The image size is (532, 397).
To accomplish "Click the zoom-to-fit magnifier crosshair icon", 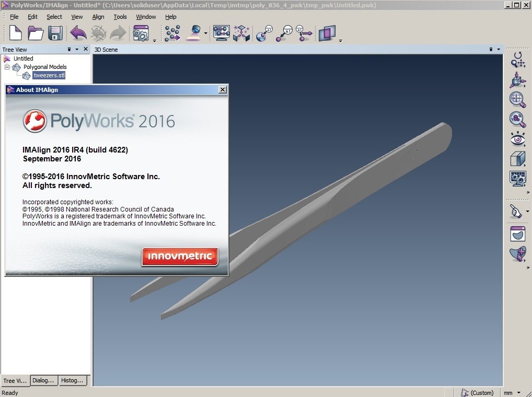I will pyautogui.click(x=518, y=99).
